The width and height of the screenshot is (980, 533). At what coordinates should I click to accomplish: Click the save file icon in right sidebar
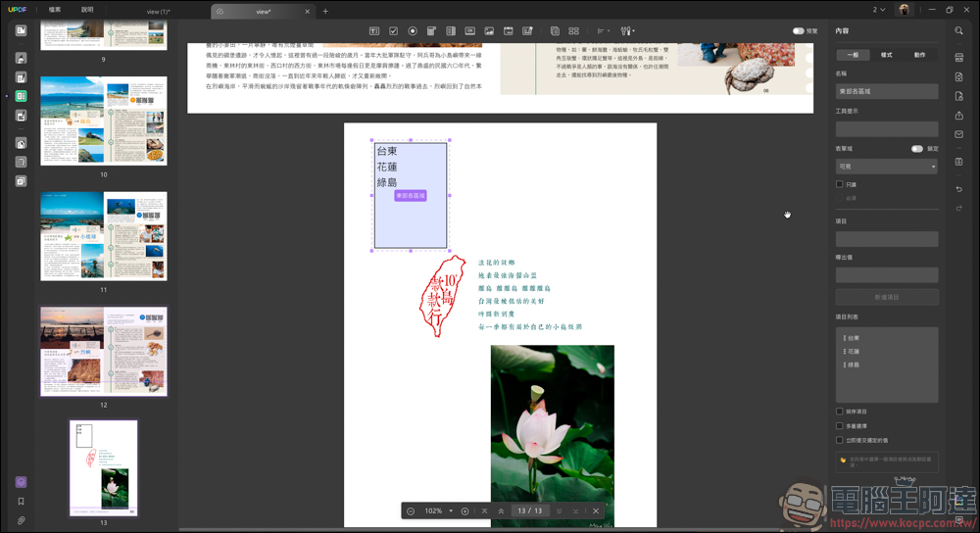pyautogui.click(x=958, y=162)
